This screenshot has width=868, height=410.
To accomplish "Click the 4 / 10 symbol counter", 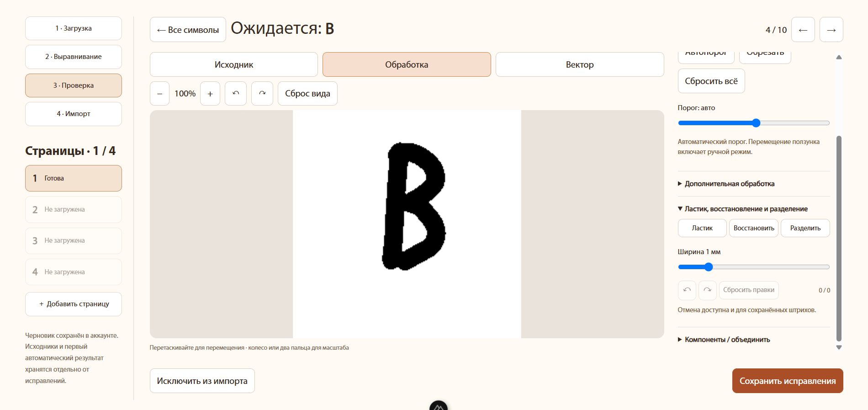I will click(x=776, y=30).
